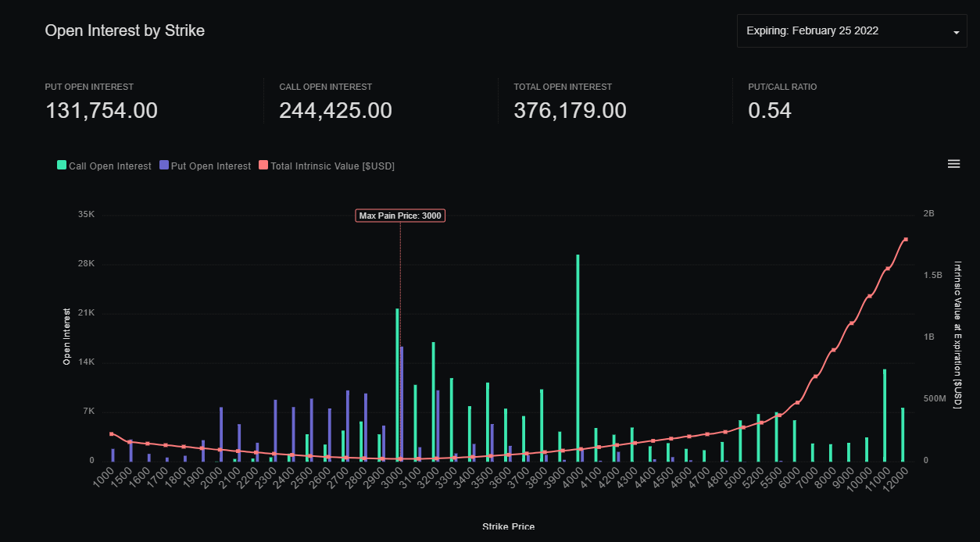Screen dimensions: 980x542
Task: Click the Put/Call Ratio value 0.54
Action: coord(770,111)
